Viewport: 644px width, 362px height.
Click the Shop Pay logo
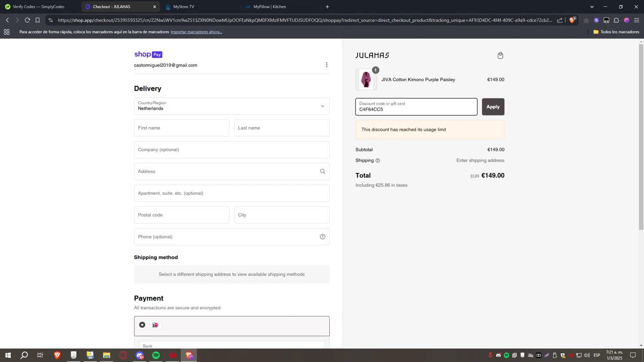coord(148,54)
